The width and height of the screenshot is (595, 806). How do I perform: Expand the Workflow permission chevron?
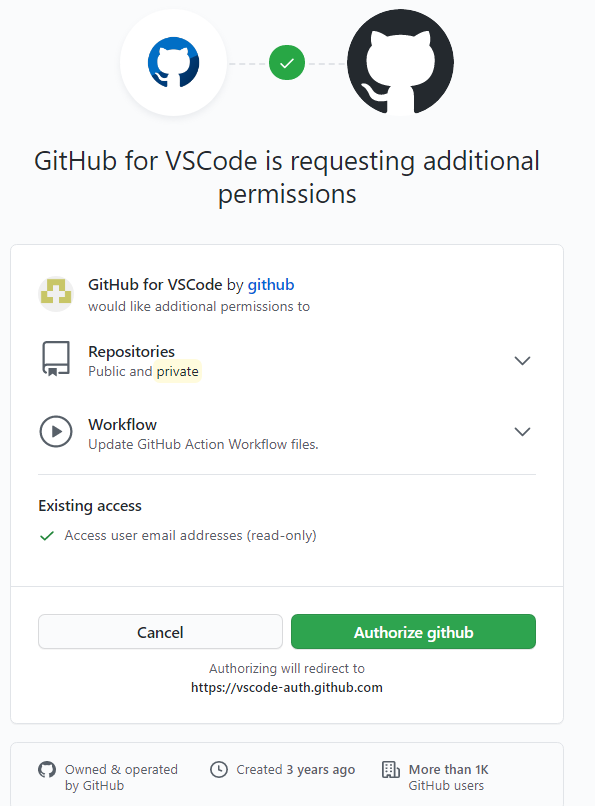[x=522, y=431]
